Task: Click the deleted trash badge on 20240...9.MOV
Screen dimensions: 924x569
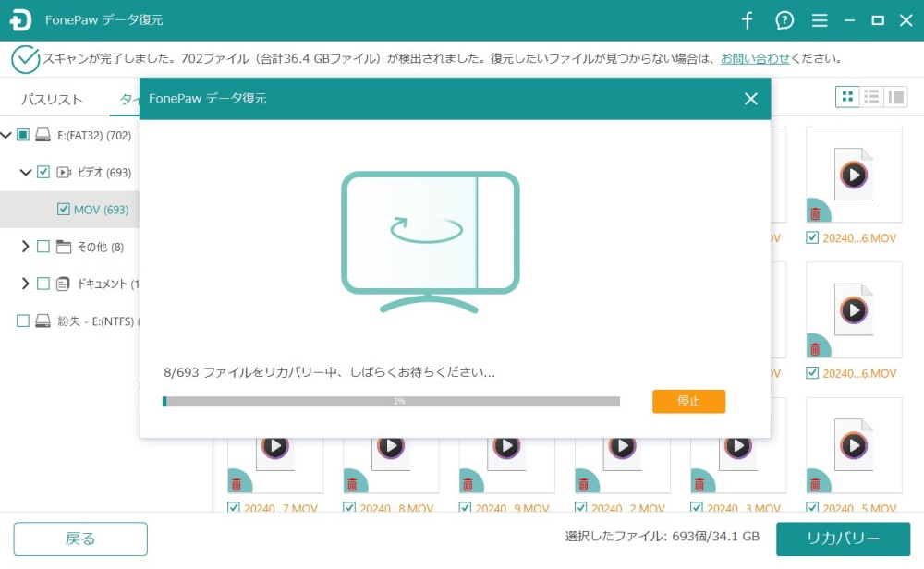Action: tap(469, 482)
